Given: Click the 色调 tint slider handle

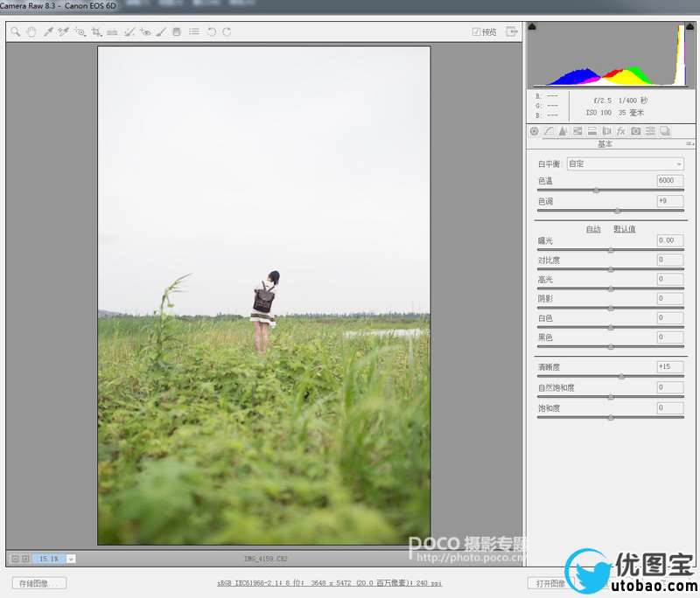Looking at the screenshot, I should tap(618, 211).
